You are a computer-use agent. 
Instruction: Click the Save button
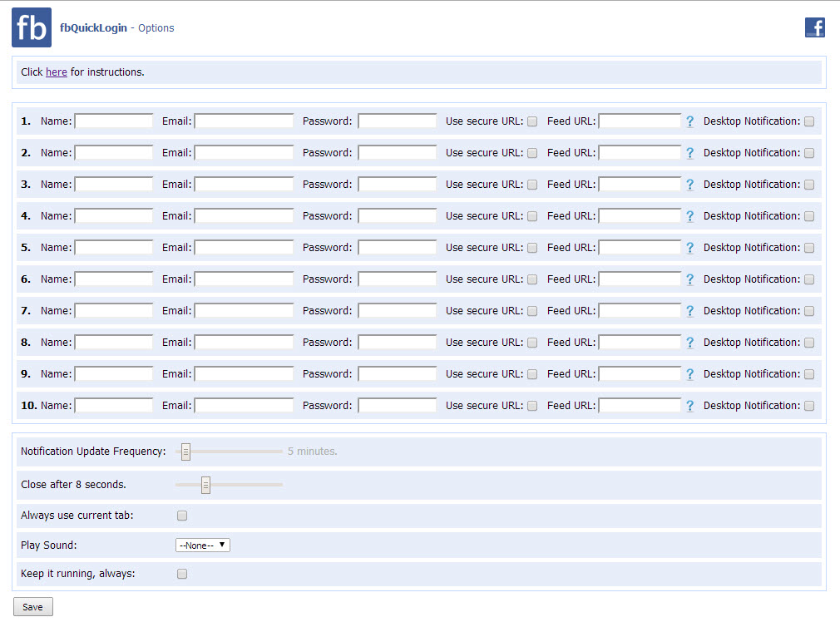click(32, 607)
